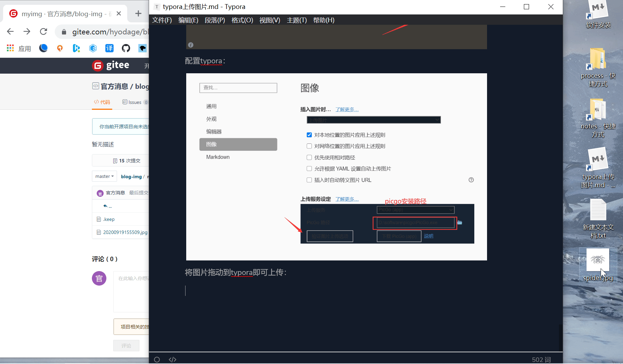Viewport: 623px width, 364px height.
Task: Open the PicGo (app) upload service dropdown
Action: tap(415, 210)
